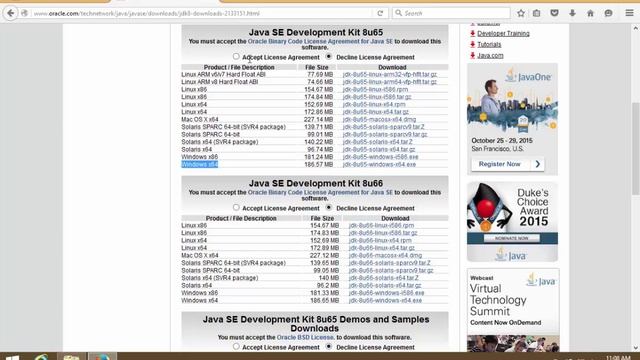Select Decline License Agreement for Demos and Samples
The height and width of the screenshot is (360, 640).
(x=329, y=347)
